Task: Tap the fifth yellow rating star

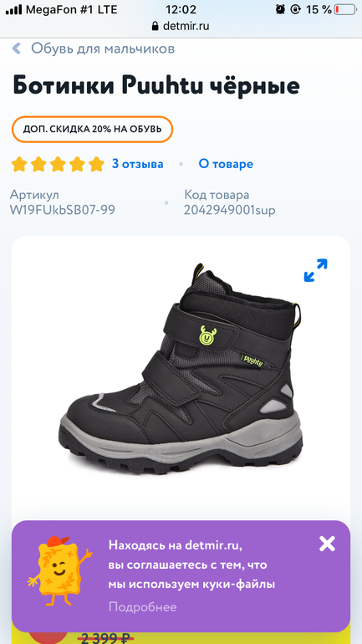Action: 96,164
